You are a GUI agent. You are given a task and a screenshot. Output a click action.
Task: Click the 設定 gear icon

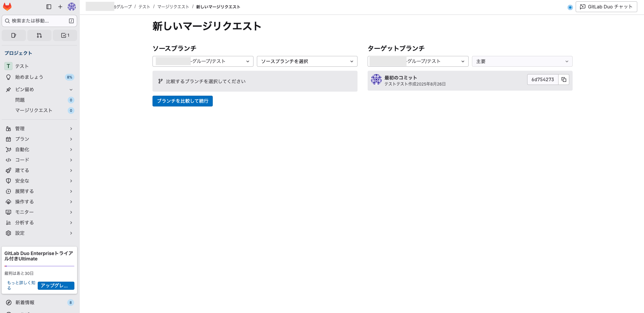pyautogui.click(x=8, y=233)
